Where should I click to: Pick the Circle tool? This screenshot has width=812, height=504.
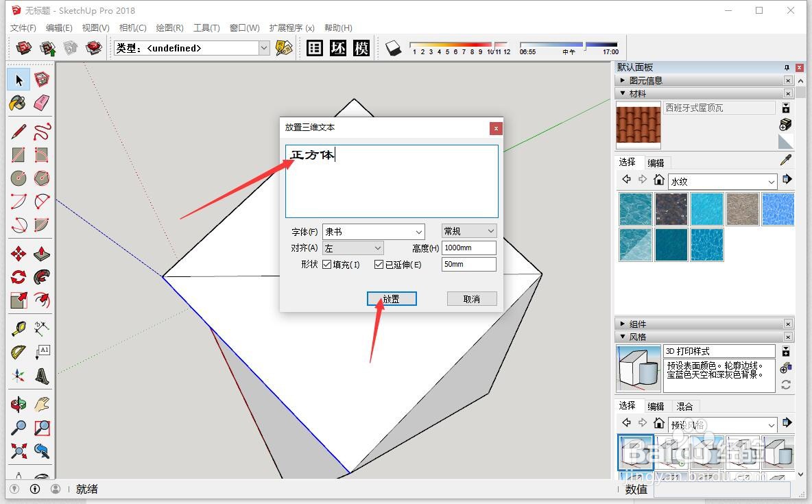tap(19, 177)
